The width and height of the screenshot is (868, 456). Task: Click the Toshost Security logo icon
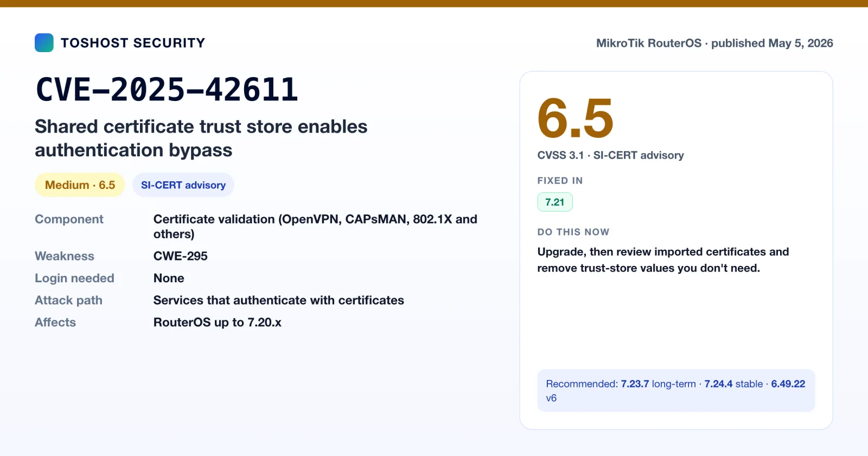point(44,43)
